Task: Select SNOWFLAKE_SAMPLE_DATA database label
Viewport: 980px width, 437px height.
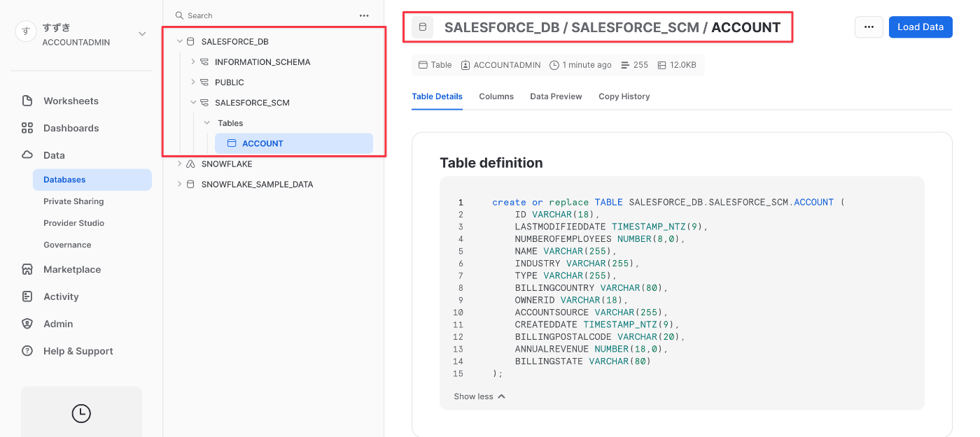Action: (257, 185)
